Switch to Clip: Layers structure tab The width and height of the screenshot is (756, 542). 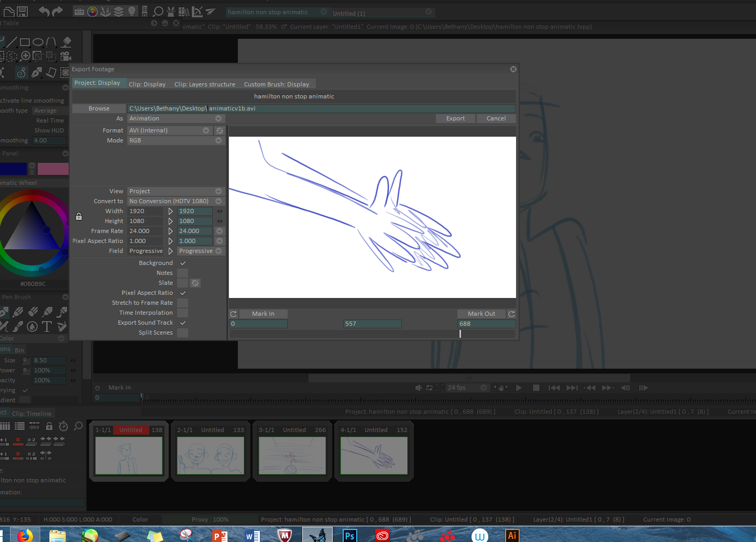click(x=205, y=84)
